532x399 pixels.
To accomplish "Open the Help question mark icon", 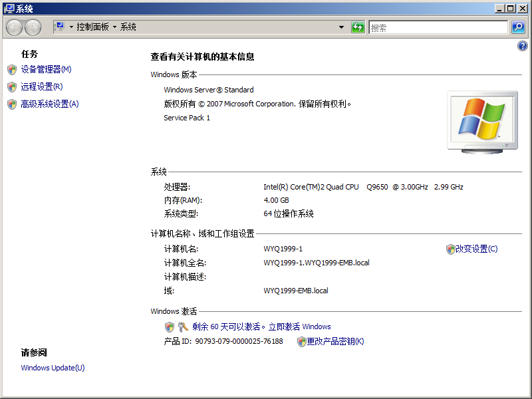I will pos(522,46).
